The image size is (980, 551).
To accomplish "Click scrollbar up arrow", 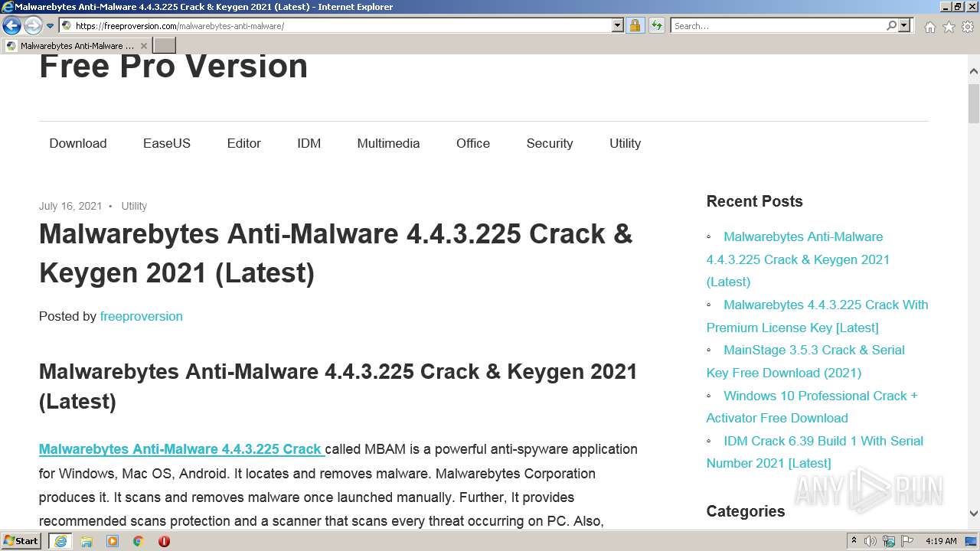I will pyautogui.click(x=974, y=71).
